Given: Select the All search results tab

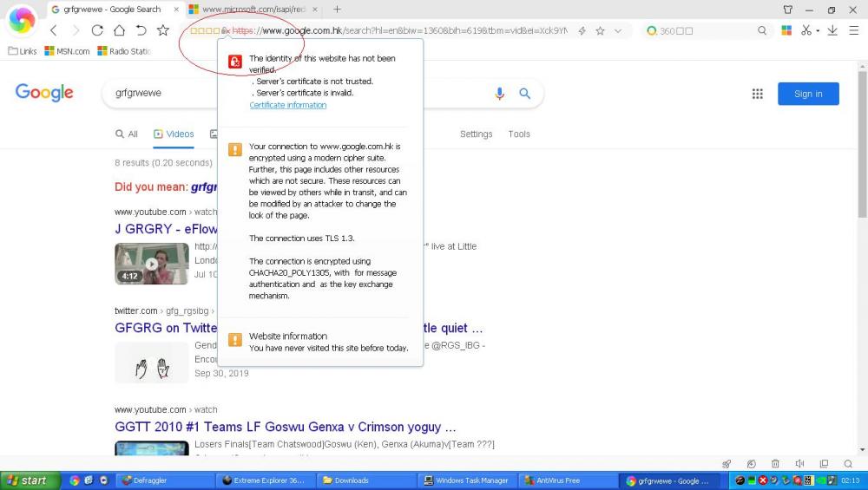Looking at the screenshot, I should point(127,134).
